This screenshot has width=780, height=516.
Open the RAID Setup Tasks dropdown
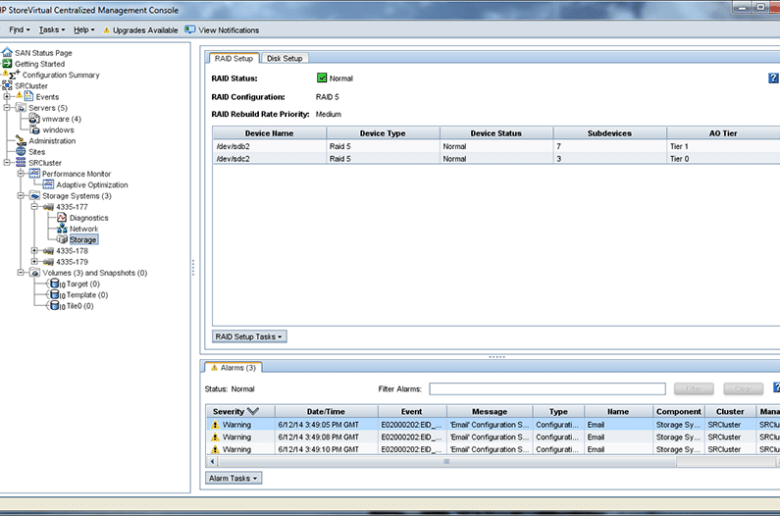[x=249, y=336]
